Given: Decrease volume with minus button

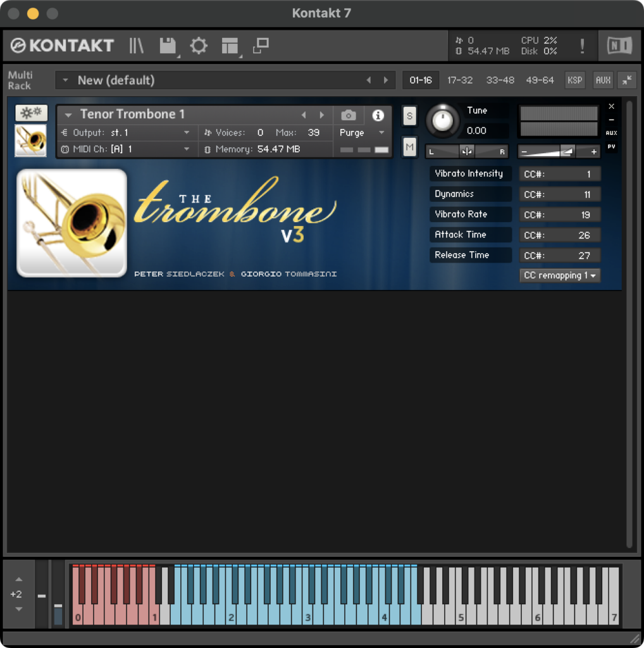Looking at the screenshot, I should pyautogui.click(x=524, y=152).
